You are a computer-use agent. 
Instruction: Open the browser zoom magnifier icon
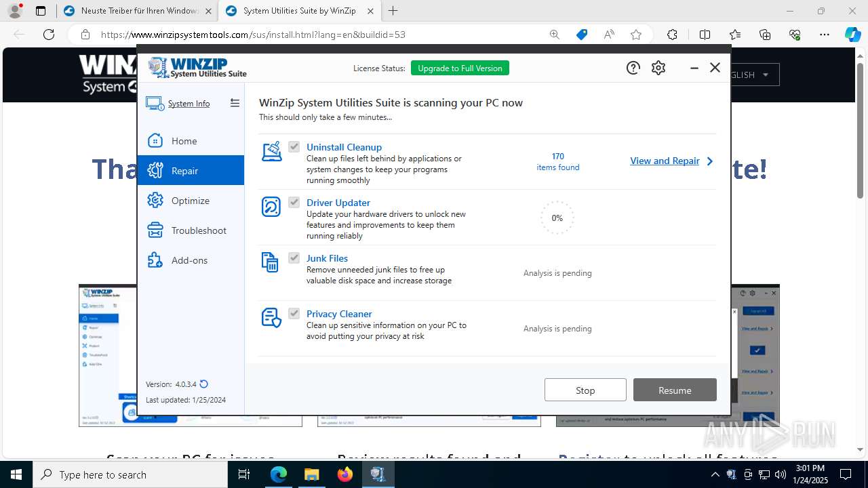pyautogui.click(x=555, y=35)
